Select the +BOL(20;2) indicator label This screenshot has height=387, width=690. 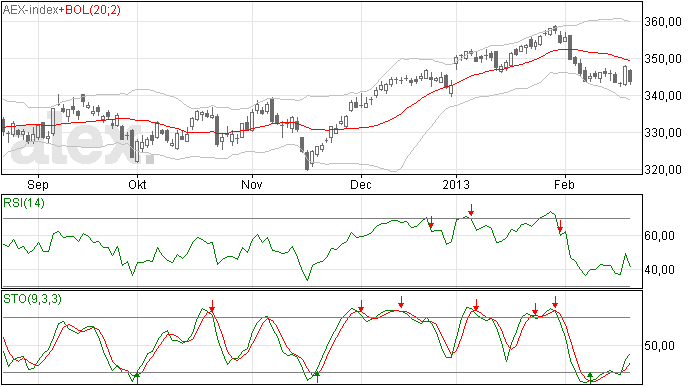[x=90, y=10]
